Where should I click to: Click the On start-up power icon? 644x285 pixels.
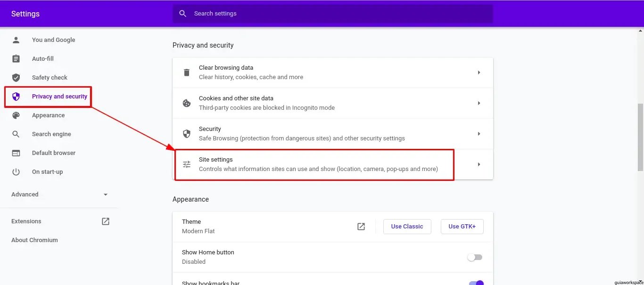click(x=16, y=172)
